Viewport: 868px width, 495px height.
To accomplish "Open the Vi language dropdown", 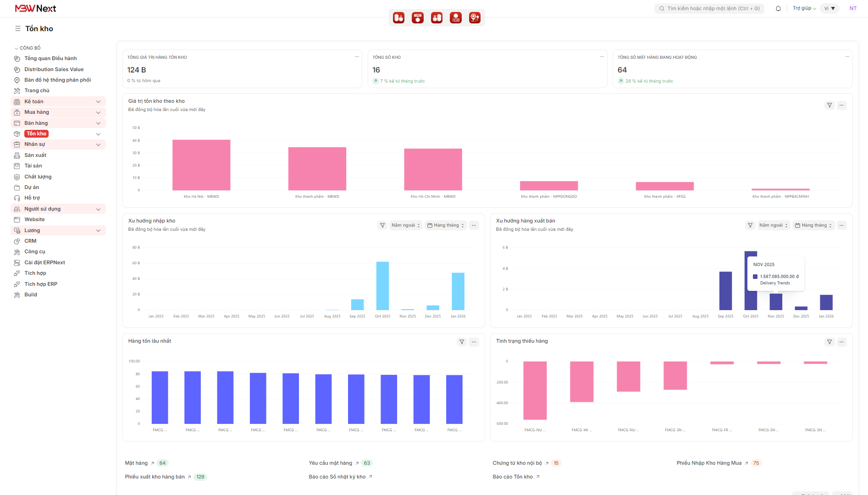I will coord(829,8).
